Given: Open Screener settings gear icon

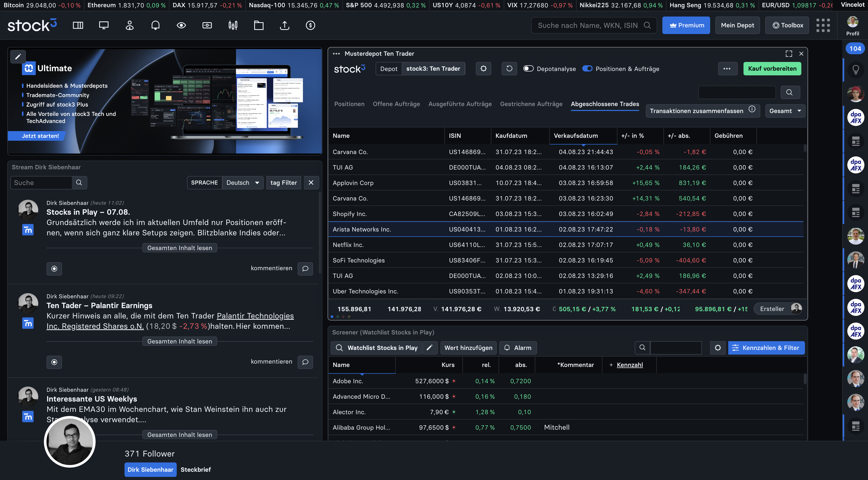Looking at the screenshot, I should click(x=718, y=348).
